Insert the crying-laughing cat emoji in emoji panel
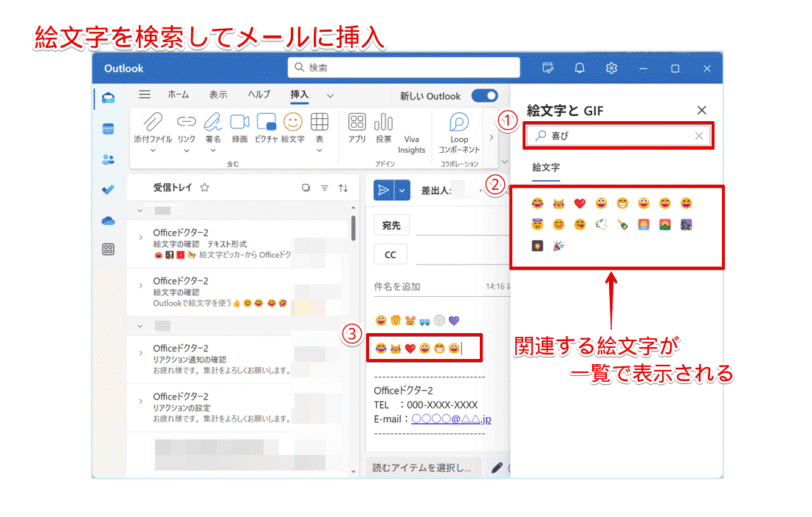The height and width of the screenshot is (517, 812). (x=558, y=203)
